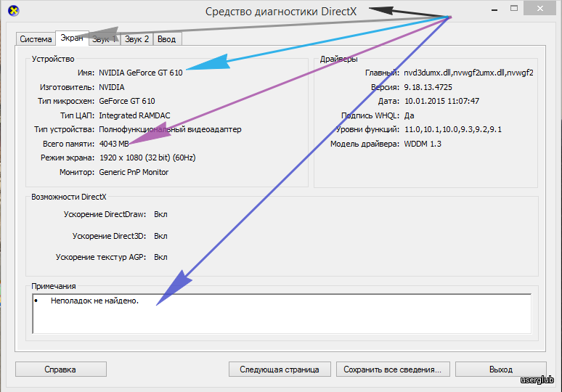Click the Примечания notes text box
The height and width of the screenshot is (392, 562).
tap(282, 314)
